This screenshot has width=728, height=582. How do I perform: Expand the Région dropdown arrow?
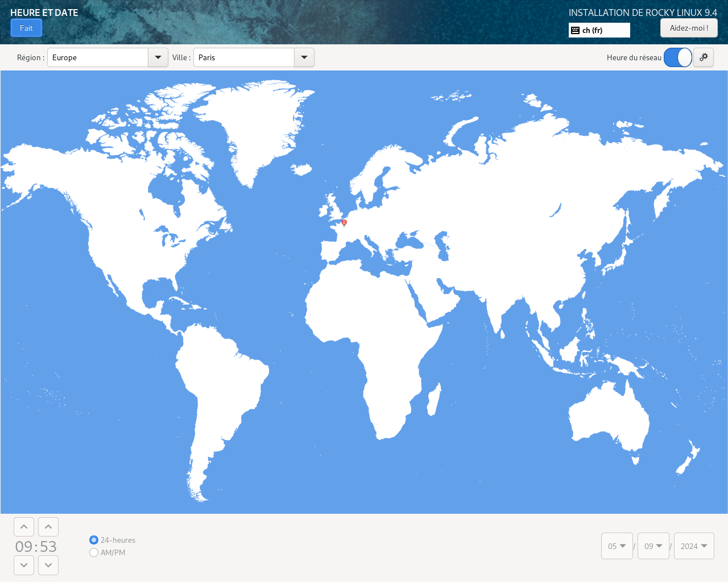(158, 57)
